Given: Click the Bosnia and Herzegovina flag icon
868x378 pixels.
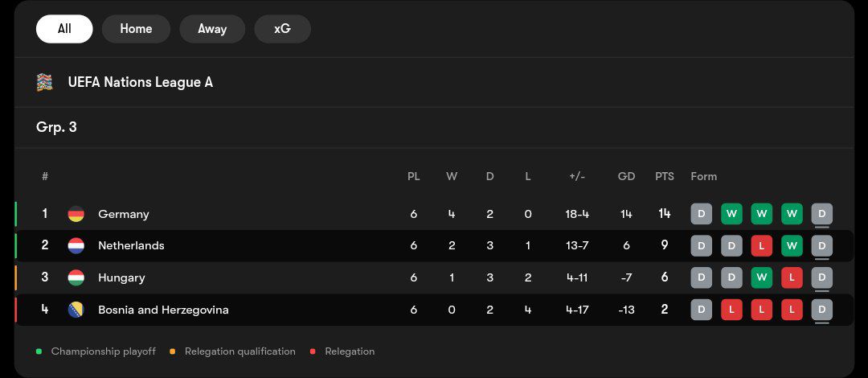Looking at the screenshot, I should tap(76, 310).
